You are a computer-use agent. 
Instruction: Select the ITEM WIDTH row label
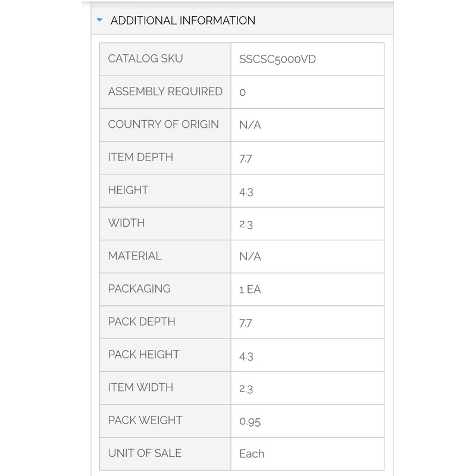pyautogui.click(x=140, y=387)
